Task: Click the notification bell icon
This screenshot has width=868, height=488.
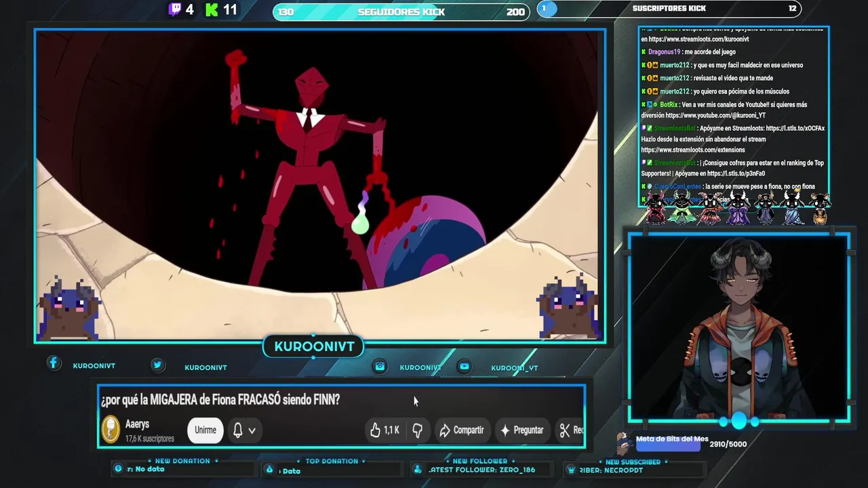Action: point(238,430)
